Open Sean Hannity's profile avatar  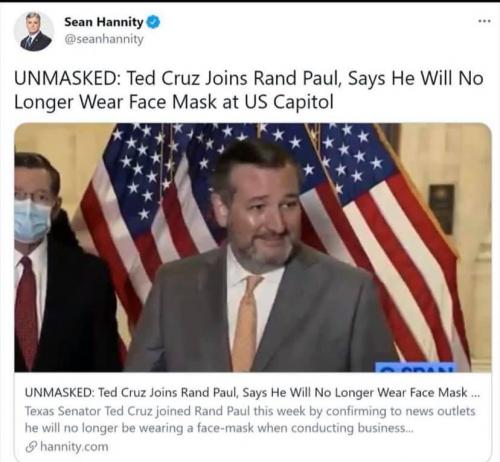pos(33,31)
